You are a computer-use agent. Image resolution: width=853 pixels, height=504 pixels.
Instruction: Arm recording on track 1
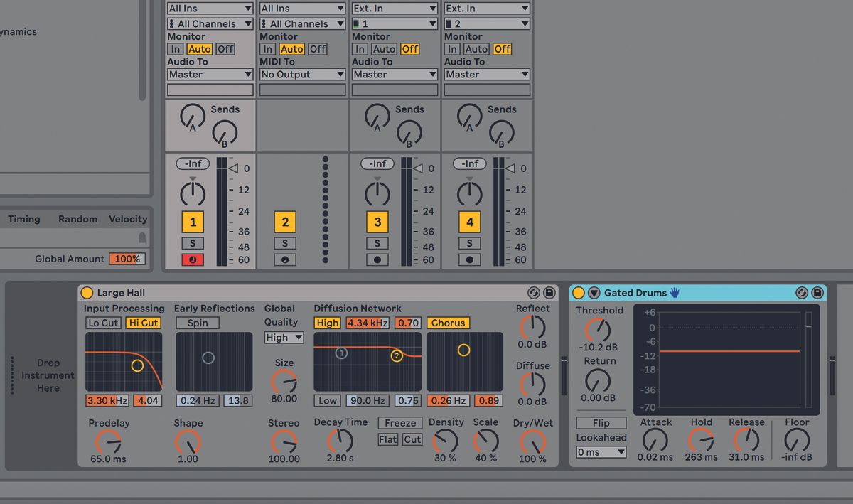point(193,259)
